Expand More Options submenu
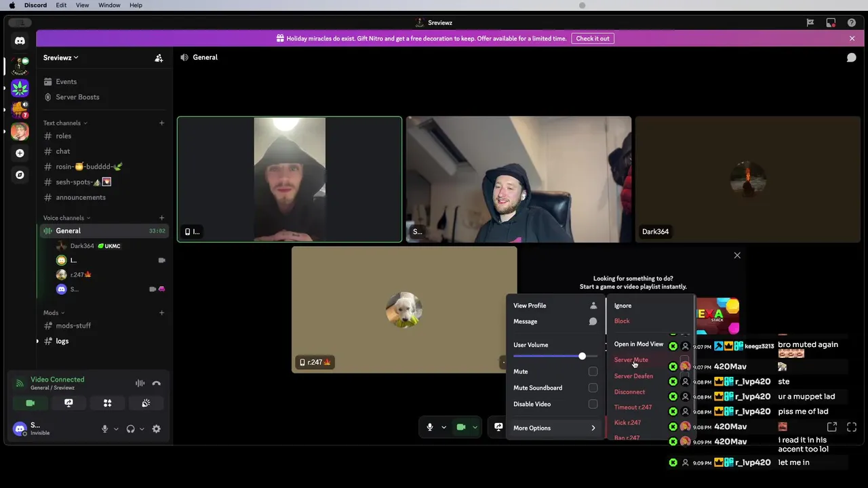868x488 pixels. 555,428
